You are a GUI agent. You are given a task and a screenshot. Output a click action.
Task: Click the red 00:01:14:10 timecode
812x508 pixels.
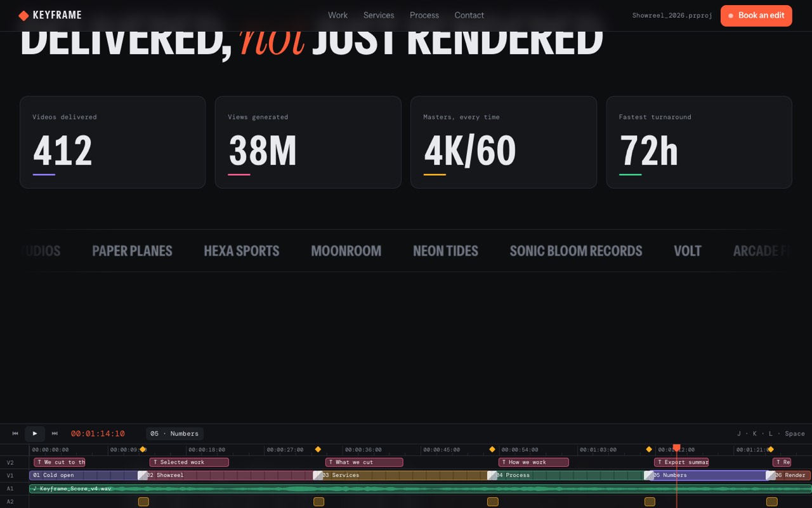click(x=98, y=434)
